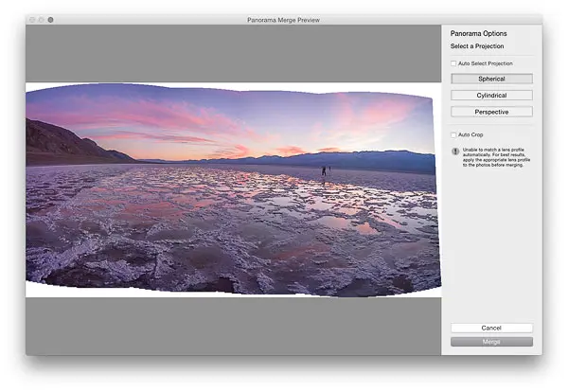Screen dimensions: 568x392
Task: Click the window zoom button
Action: 50,19
